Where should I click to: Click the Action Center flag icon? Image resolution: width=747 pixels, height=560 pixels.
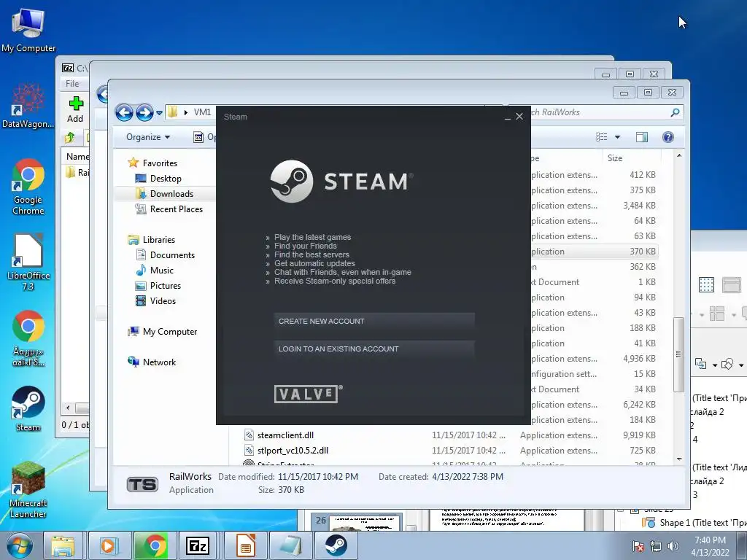[638, 547]
